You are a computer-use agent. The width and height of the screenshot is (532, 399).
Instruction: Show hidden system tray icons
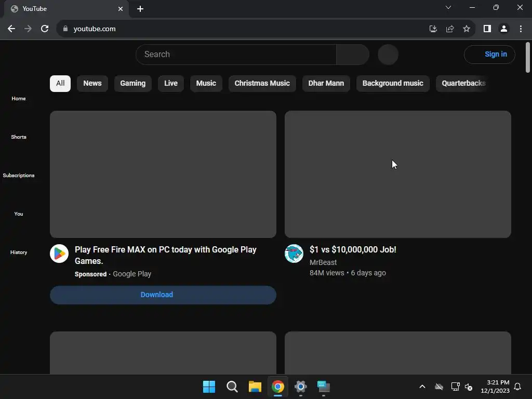[x=422, y=387]
